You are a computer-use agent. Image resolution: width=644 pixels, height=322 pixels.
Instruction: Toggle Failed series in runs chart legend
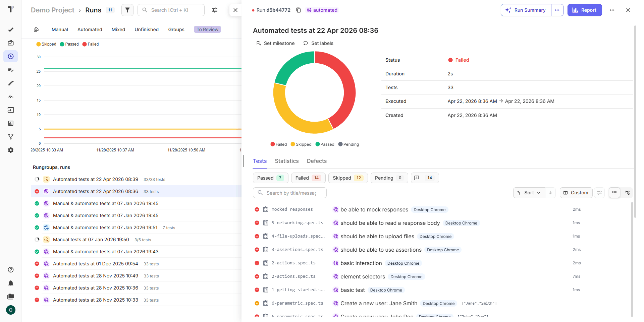point(91,44)
